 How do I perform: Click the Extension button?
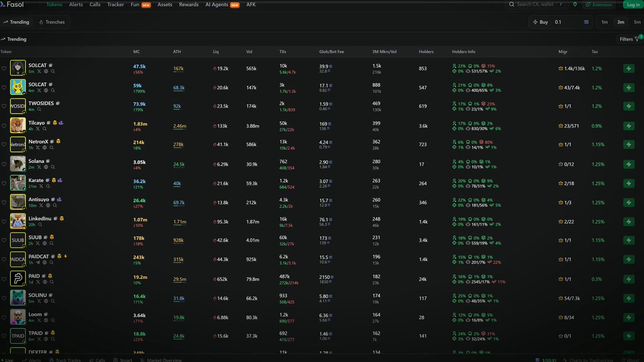[x=599, y=4]
